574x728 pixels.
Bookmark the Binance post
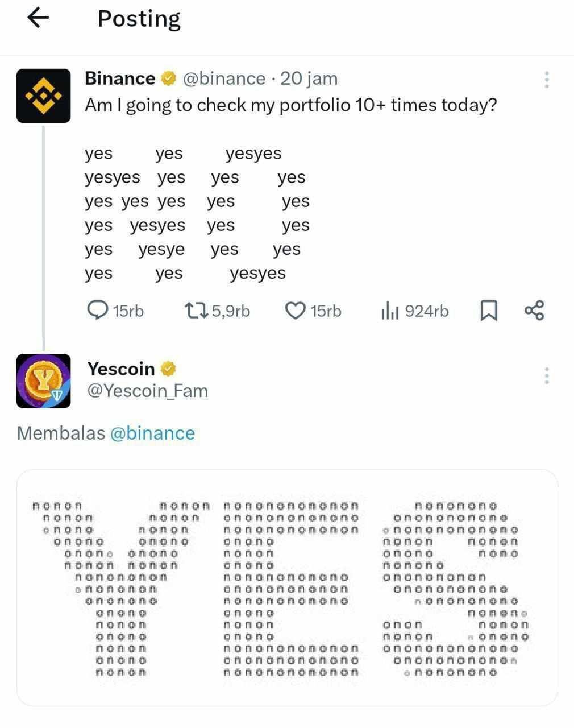point(489,311)
